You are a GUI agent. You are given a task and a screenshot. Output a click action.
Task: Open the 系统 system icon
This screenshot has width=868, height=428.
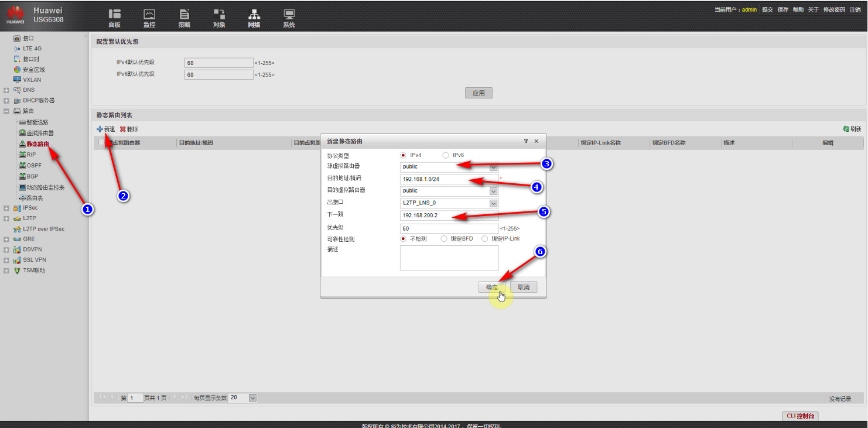pyautogui.click(x=289, y=15)
